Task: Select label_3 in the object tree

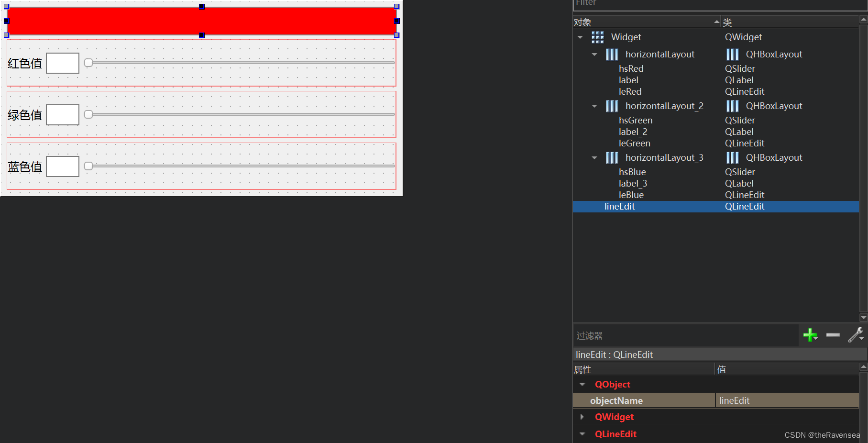Action: [x=633, y=184]
